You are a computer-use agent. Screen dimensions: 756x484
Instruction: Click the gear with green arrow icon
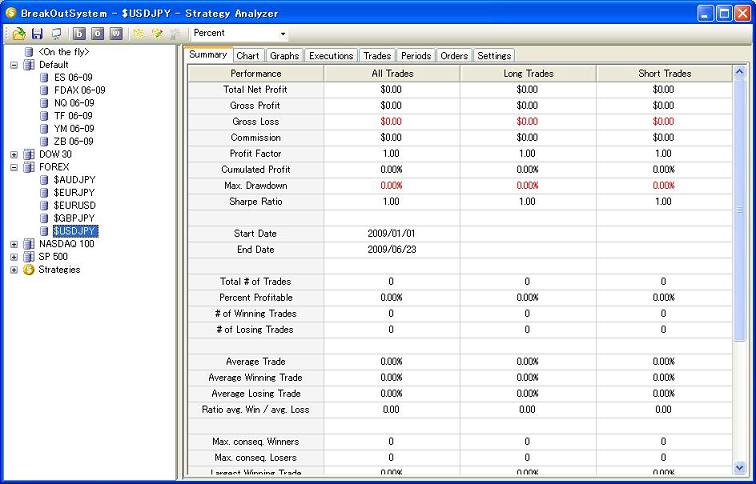[157, 34]
